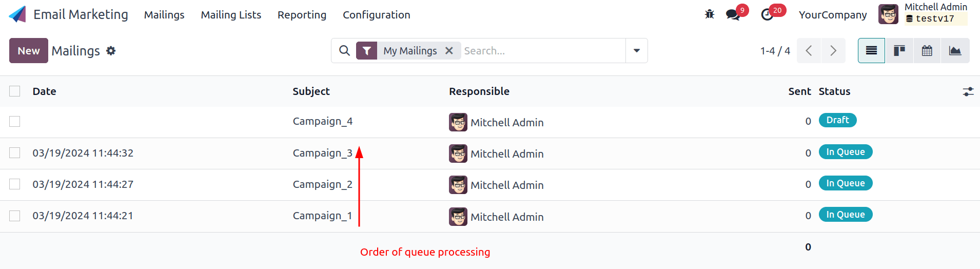This screenshot has width=980, height=269.
Task: Switch to calendar view
Action: (927, 51)
